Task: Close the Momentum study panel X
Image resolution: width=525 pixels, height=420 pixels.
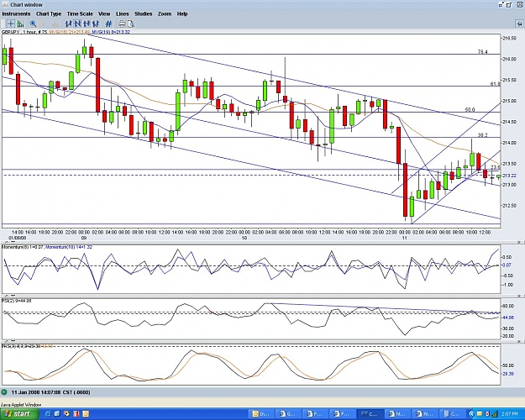Action: [520, 242]
